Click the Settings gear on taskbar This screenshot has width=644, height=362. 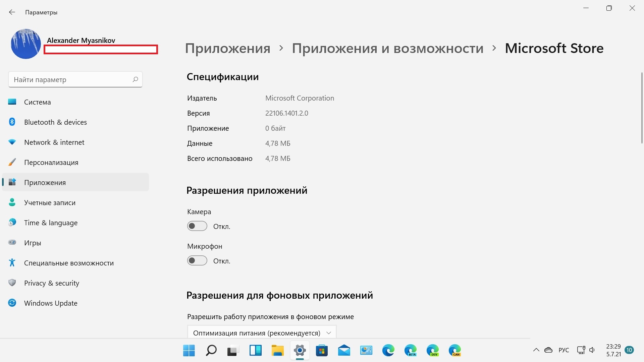(300, 351)
